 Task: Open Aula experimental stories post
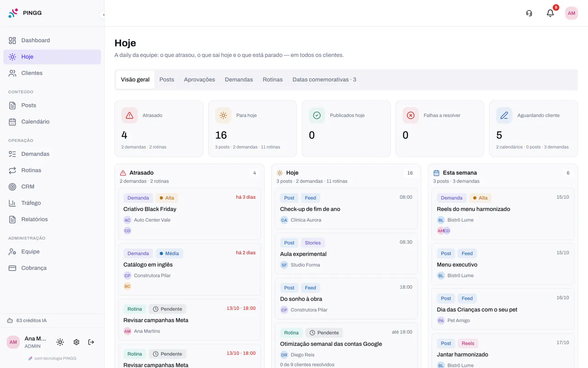click(346, 253)
